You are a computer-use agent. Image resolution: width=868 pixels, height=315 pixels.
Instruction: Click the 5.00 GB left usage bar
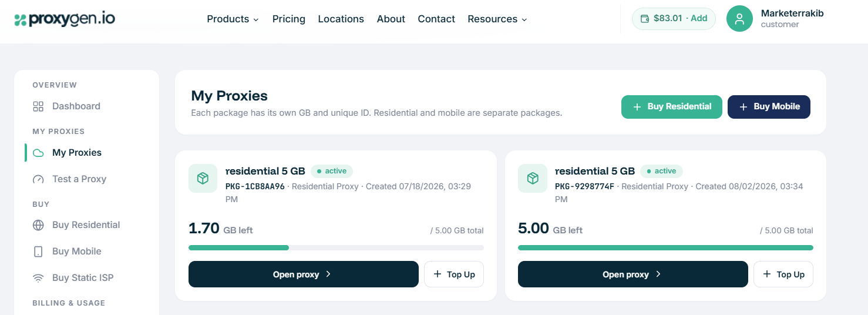(665, 248)
